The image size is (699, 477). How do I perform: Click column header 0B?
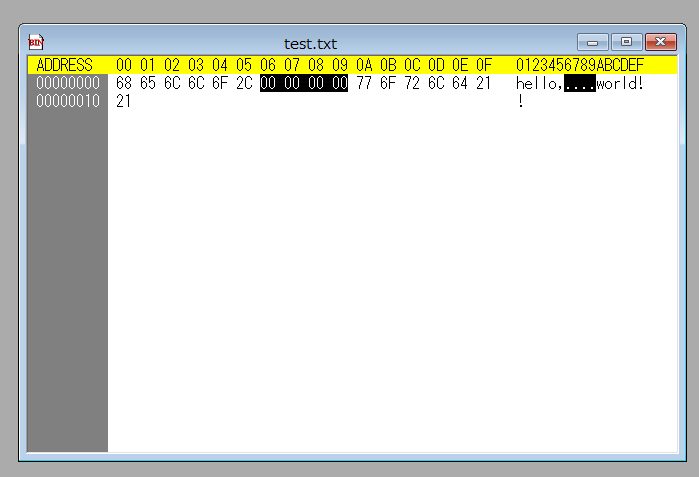388,65
